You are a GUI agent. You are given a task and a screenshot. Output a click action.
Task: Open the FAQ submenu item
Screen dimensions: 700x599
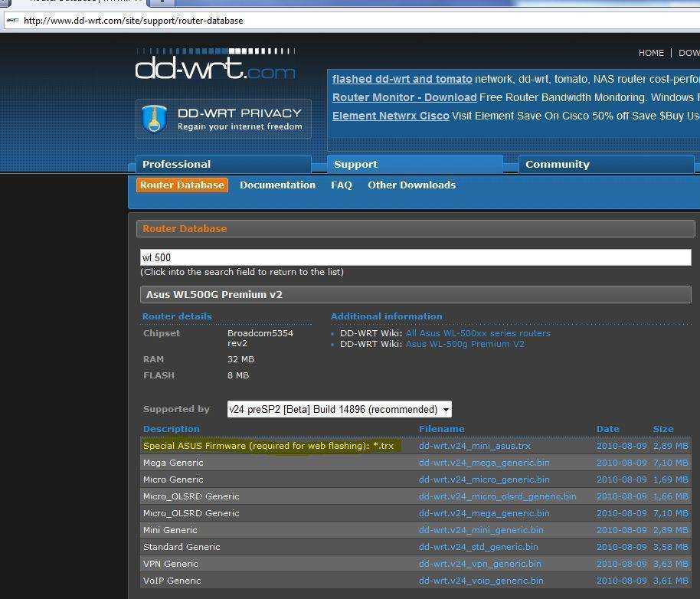pos(342,185)
